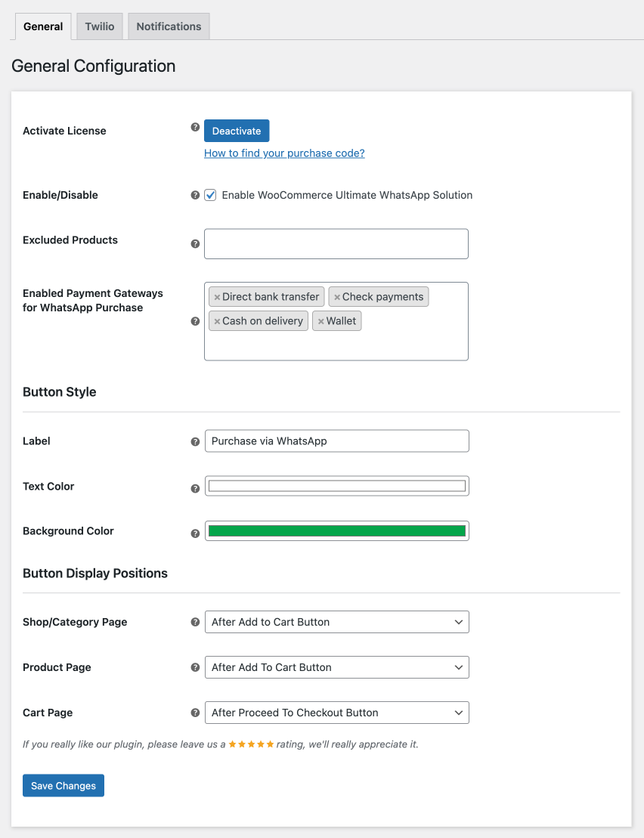This screenshot has height=838, width=644.
Task: Click help icon next to Label field
Action: point(195,441)
